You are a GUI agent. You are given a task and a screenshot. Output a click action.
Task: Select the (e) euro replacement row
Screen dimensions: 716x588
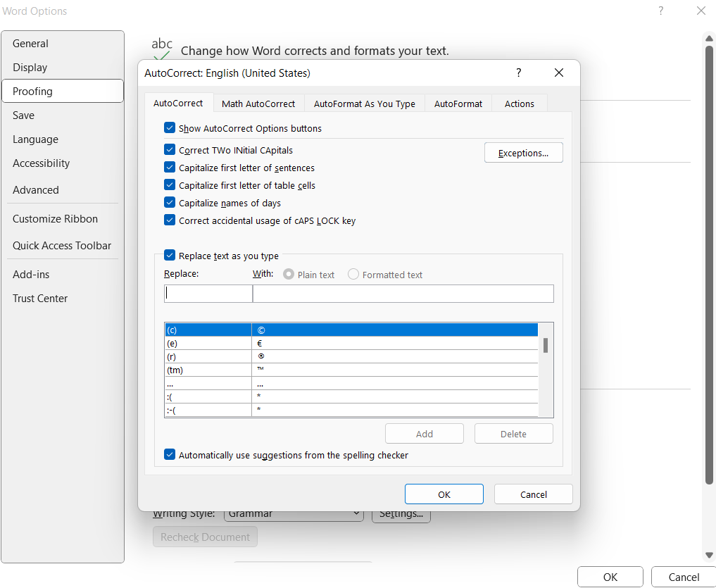click(351, 343)
